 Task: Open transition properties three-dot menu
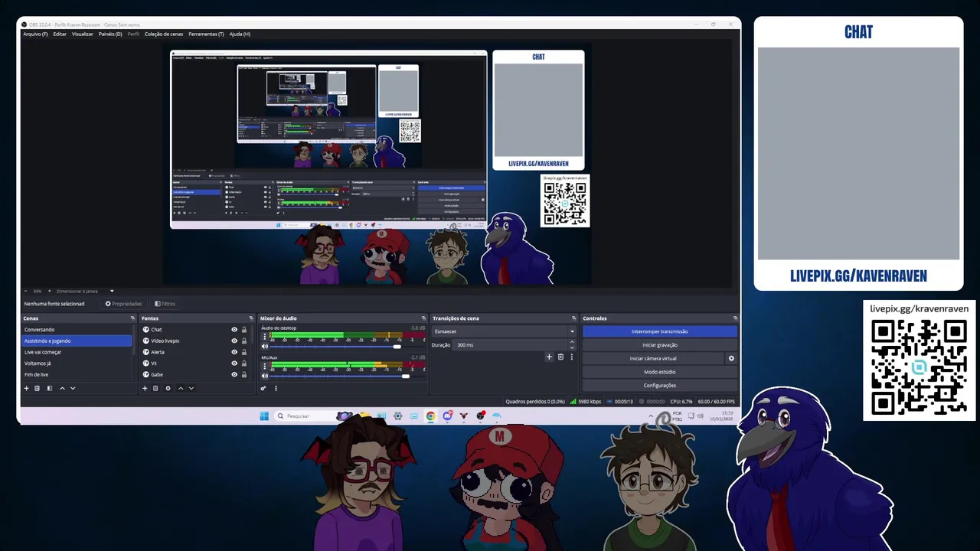pos(571,357)
